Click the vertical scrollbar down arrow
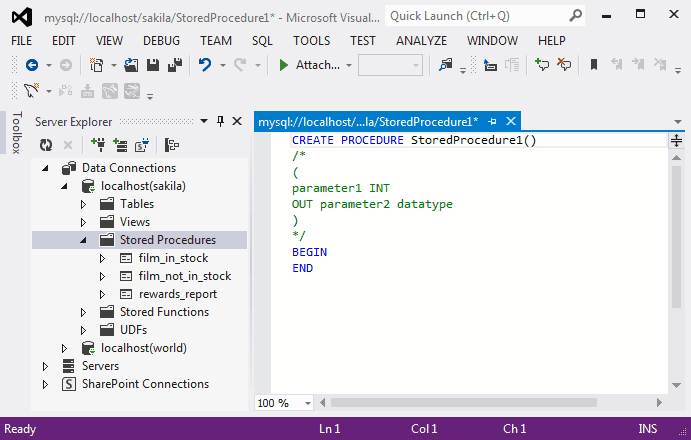Viewport: 691px width, 440px height. [x=676, y=385]
